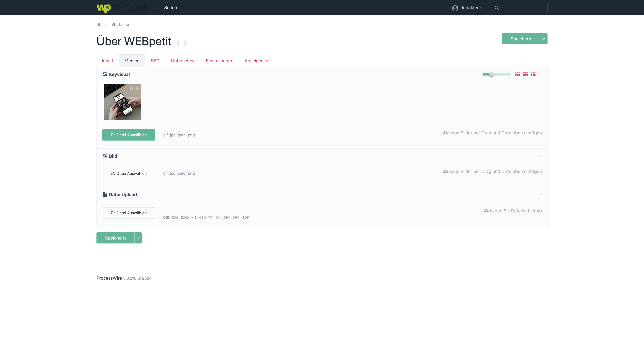Click Datei Auswählen under Datei Upload
The width and height of the screenshot is (644, 345).
tap(128, 213)
